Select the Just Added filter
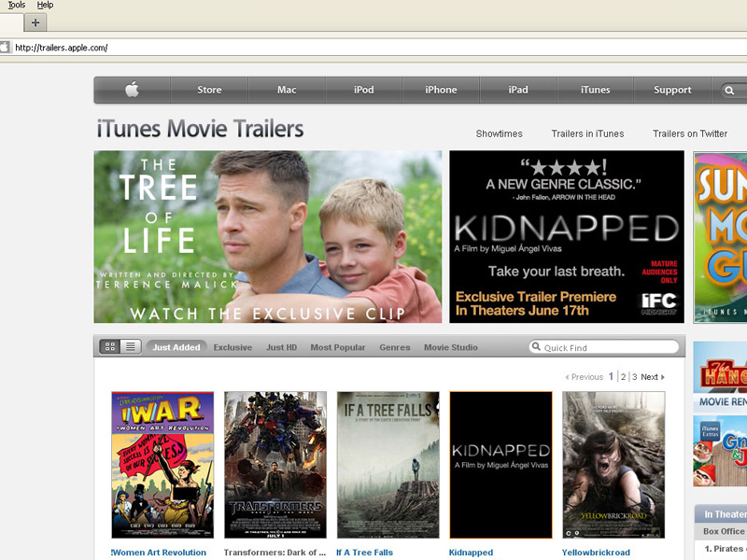The image size is (747, 560). click(x=176, y=347)
